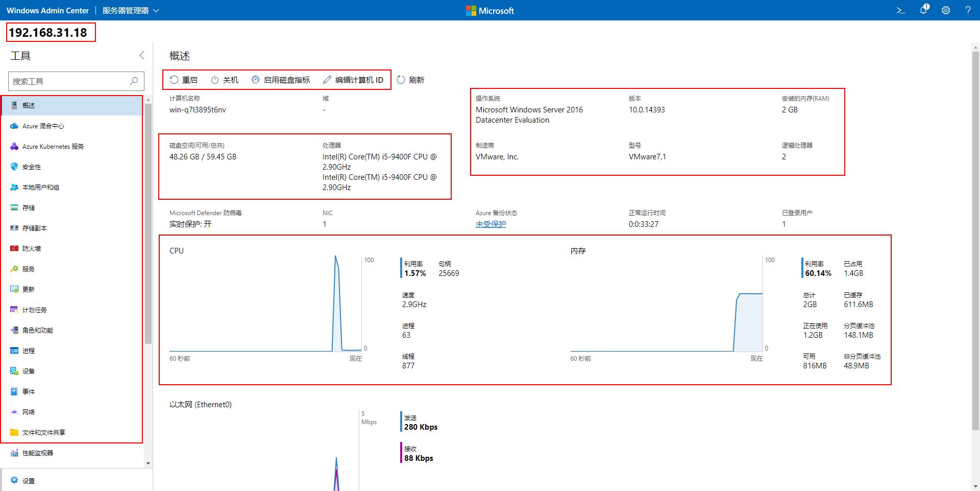Screen dimensions: 980x491
Task: Click the 192.168.31.18 server name
Action: (48, 32)
